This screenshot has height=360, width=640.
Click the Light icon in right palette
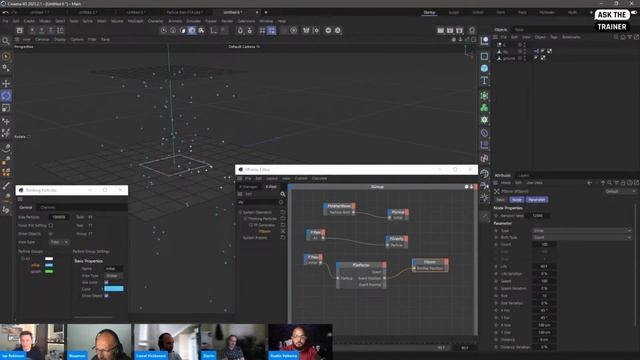[484, 198]
